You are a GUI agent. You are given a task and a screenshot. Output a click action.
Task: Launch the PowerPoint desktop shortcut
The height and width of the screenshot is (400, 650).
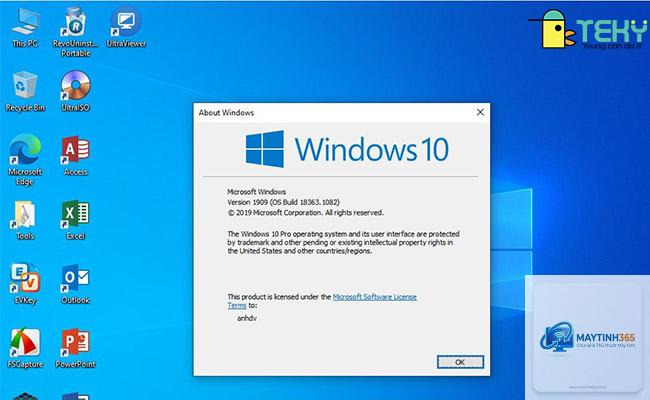pyautogui.click(x=75, y=348)
